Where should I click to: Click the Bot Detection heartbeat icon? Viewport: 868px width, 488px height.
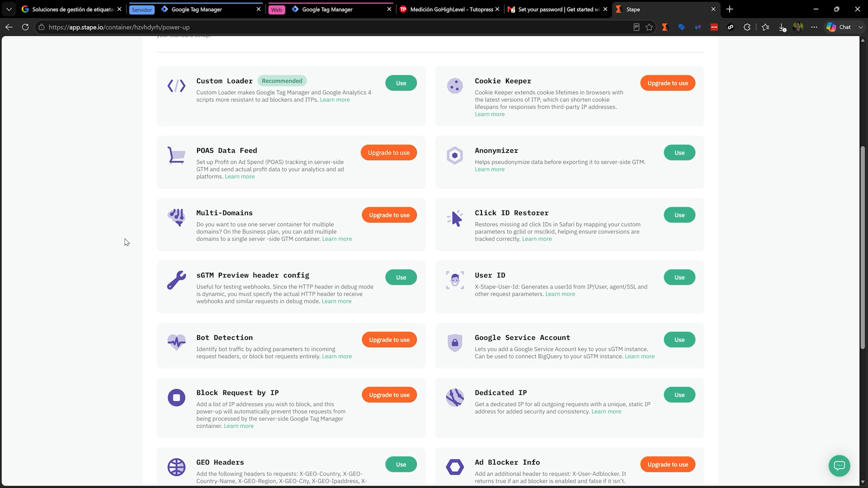click(176, 343)
